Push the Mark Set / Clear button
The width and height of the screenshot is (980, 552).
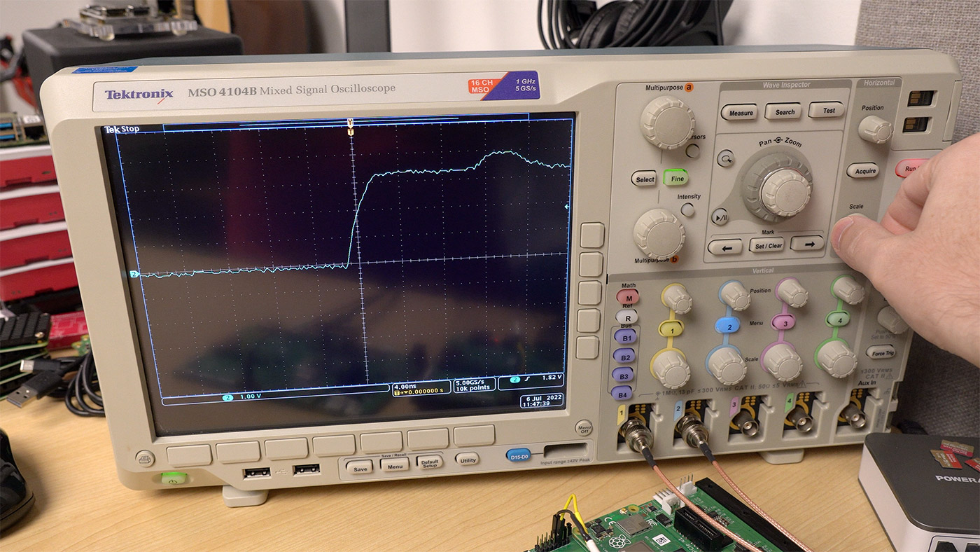766,245
